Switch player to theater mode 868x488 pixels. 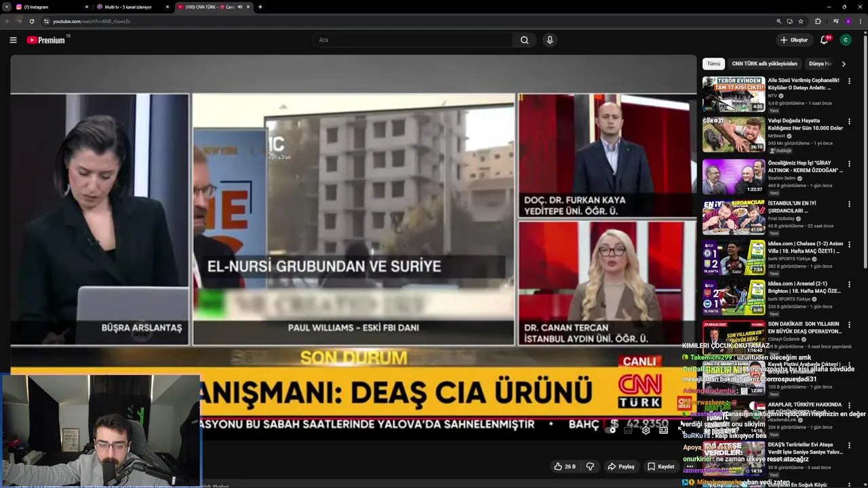click(664, 430)
